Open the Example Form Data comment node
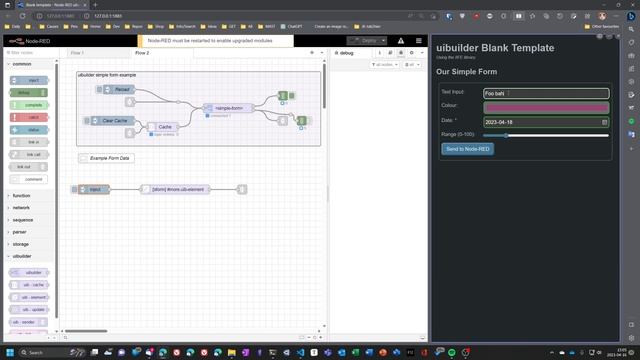640x360 pixels. coord(106,158)
